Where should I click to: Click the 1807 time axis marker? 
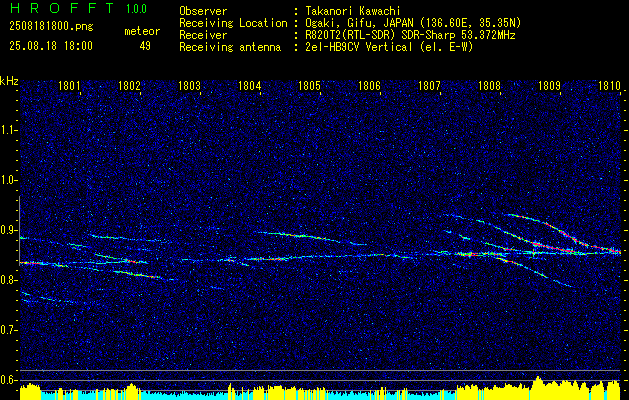point(429,85)
